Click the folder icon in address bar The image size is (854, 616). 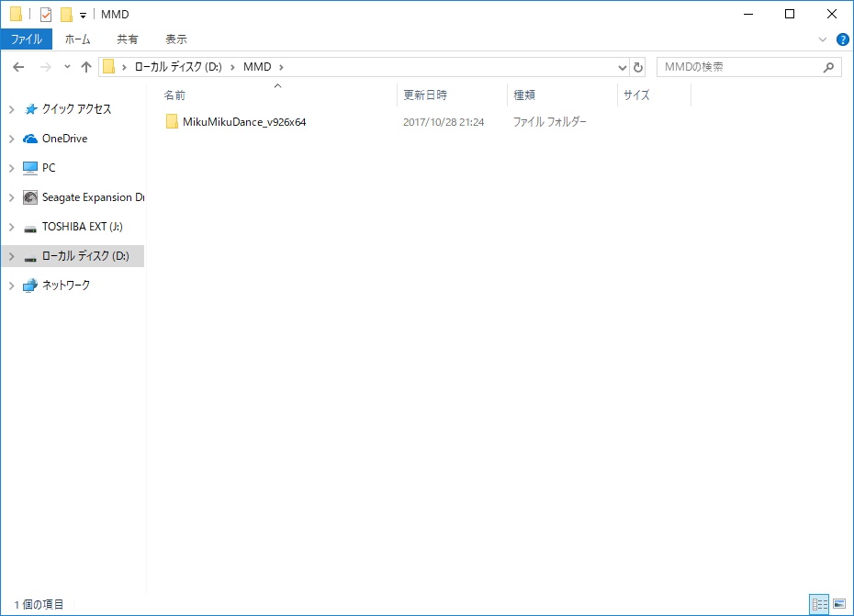coord(109,66)
